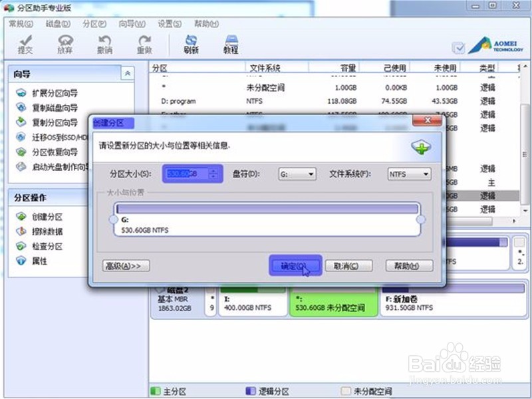Check the box near AOMEI logo
Image resolution: width=532 pixels, height=399 pixels.
[x=460, y=48]
